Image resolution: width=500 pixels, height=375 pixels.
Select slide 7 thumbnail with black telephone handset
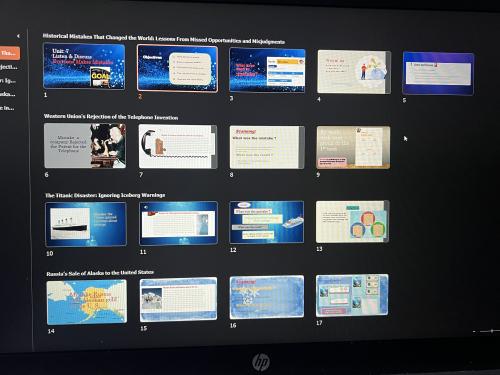(x=178, y=146)
